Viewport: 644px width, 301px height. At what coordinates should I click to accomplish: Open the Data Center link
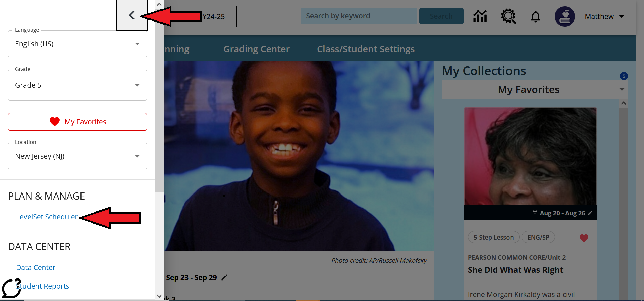[x=36, y=267]
